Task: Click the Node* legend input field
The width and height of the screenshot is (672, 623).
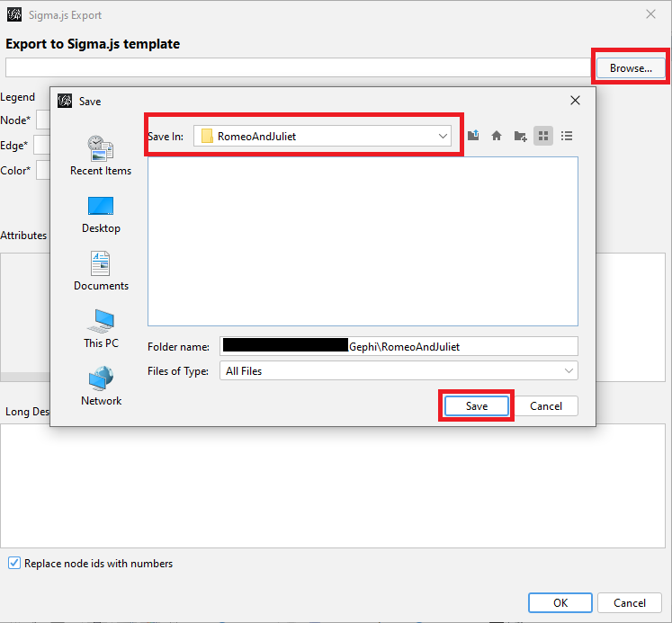Action: [x=43, y=120]
